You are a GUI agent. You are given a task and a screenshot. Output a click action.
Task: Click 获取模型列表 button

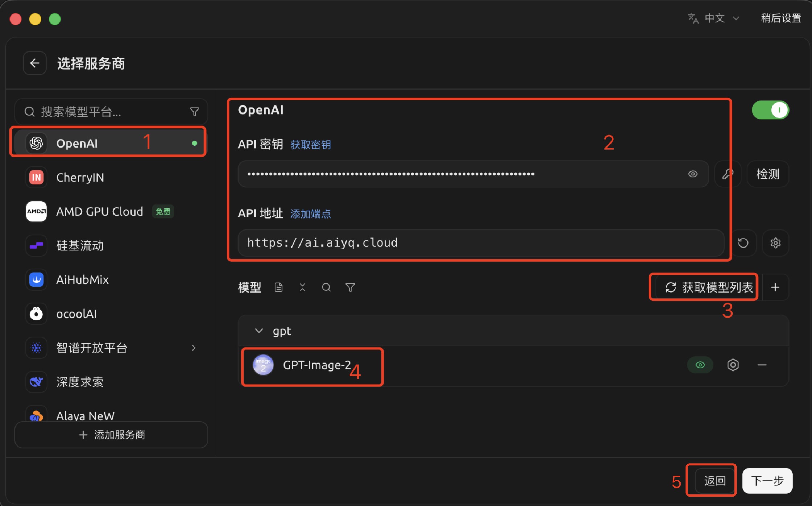708,287
